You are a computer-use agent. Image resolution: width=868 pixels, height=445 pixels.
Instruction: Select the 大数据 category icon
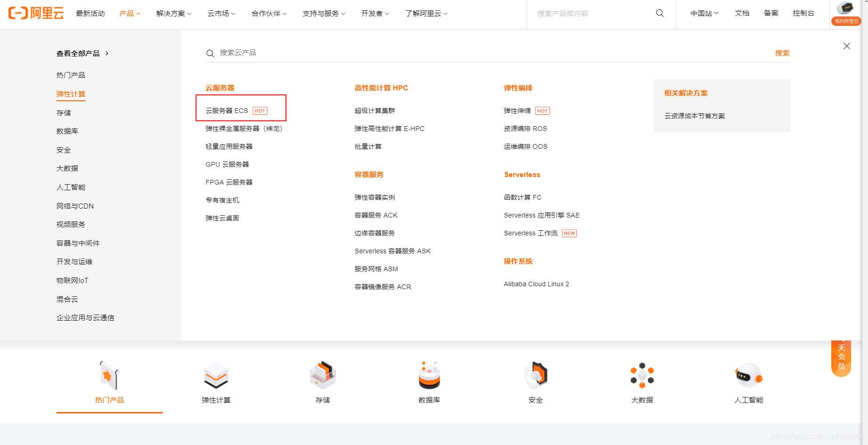642,375
